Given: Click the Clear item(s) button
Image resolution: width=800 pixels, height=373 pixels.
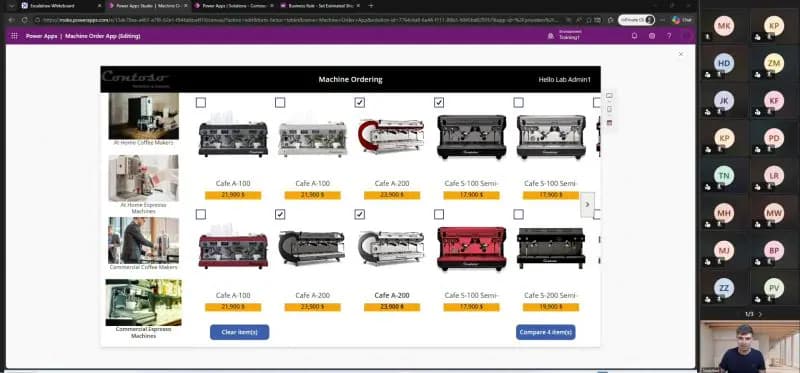Looking at the screenshot, I should pyautogui.click(x=239, y=332).
